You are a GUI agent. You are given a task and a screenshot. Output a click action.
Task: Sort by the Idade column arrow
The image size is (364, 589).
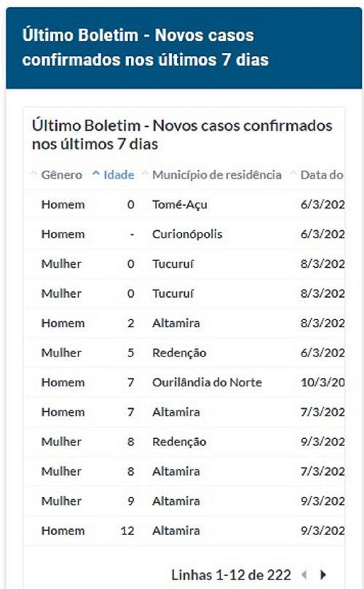click(96, 174)
